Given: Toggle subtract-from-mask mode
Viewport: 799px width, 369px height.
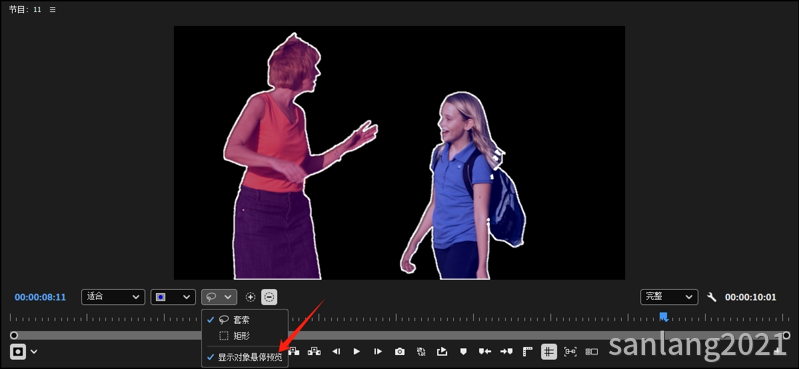Looking at the screenshot, I should pyautogui.click(x=269, y=297).
